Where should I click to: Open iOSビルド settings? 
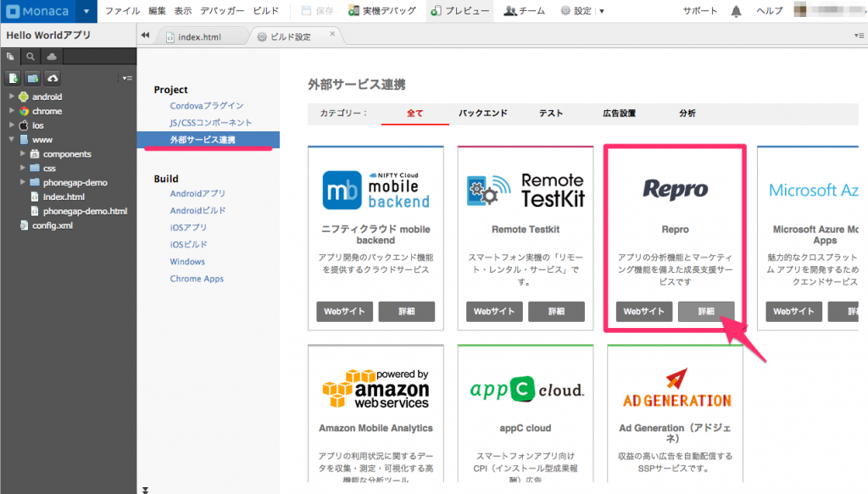coord(188,245)
